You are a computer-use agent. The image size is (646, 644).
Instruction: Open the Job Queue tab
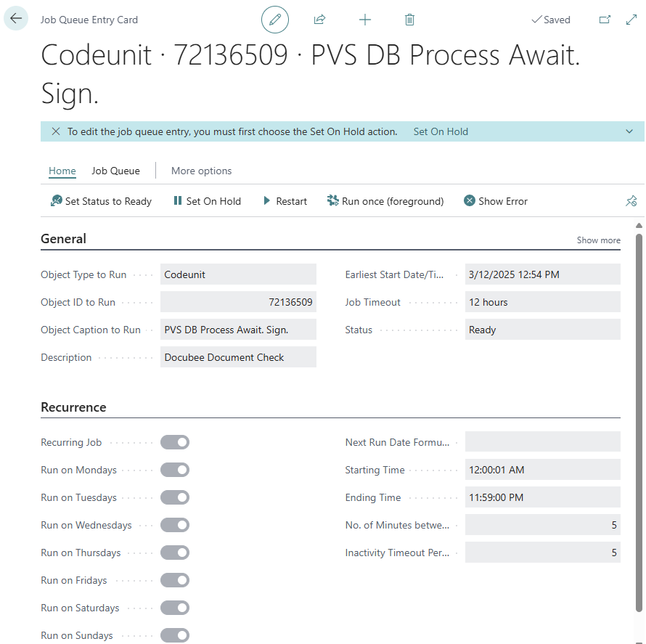coord(115,171)
